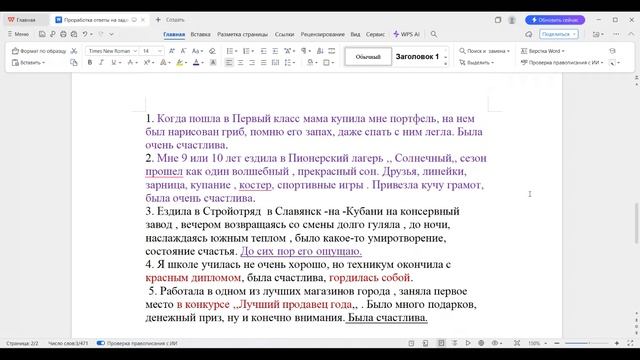Click the Redo arrow
The height and width of the screenshot is (360, 640).
pyautogui.click(x=101, y=34)
